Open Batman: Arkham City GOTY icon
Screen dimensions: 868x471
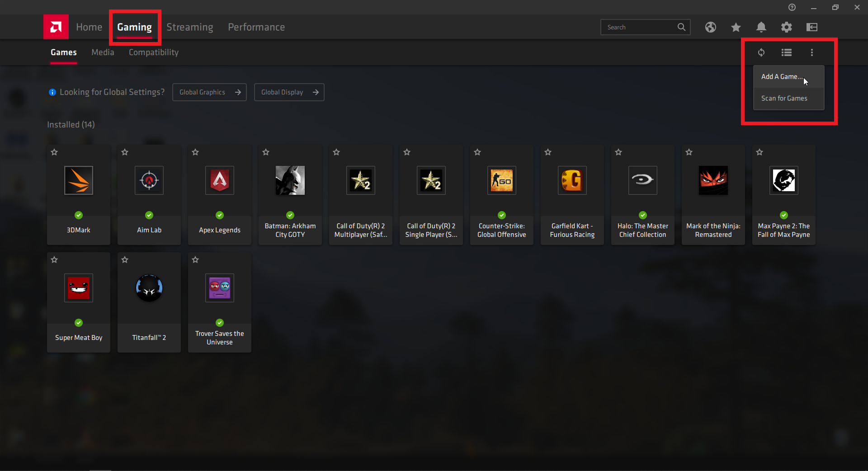290,180
